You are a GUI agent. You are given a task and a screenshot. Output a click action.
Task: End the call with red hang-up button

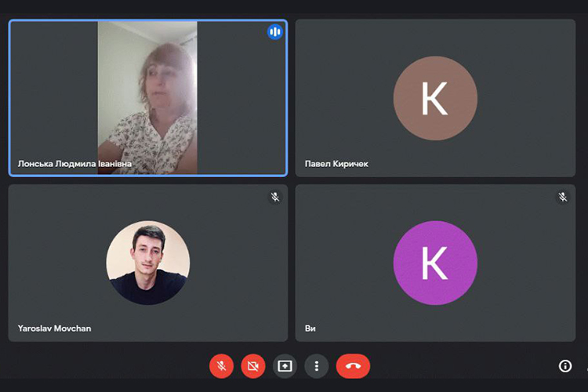click(x=353, y=366)
